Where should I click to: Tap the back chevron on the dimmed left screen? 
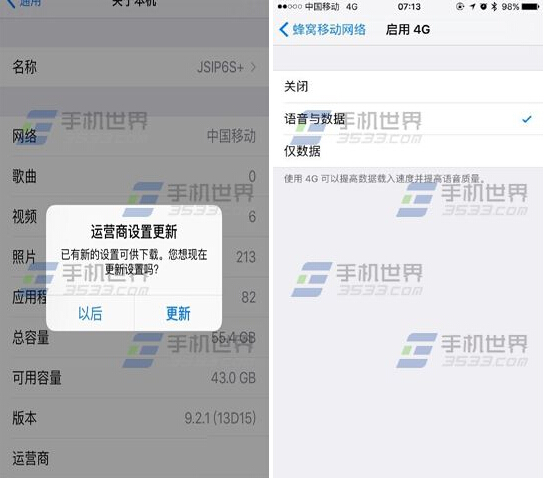(x=10, y=3)
